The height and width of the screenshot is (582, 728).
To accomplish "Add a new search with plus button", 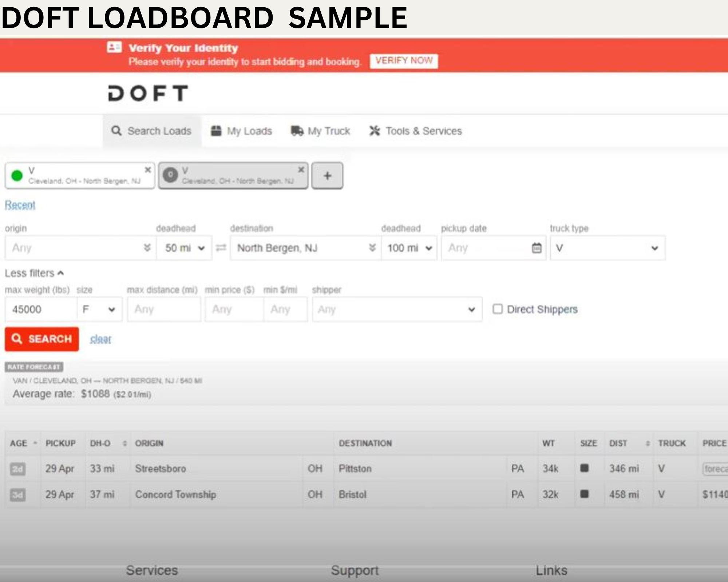I will point(327,176).
